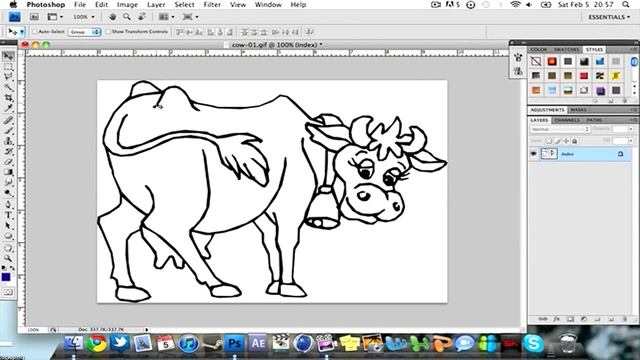Select the Eraser tool
Viewport: 640px width, 360px height.
8,162
